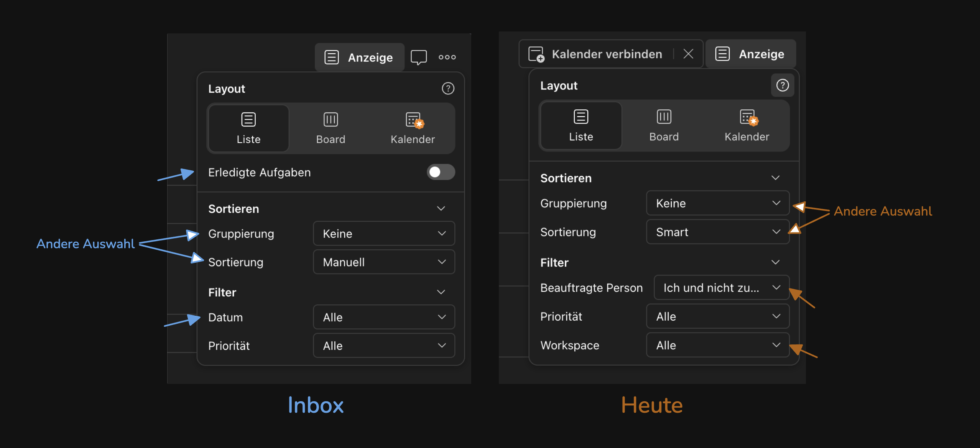Choose Liste layout in Inbox panel

[x=248, y=128]
